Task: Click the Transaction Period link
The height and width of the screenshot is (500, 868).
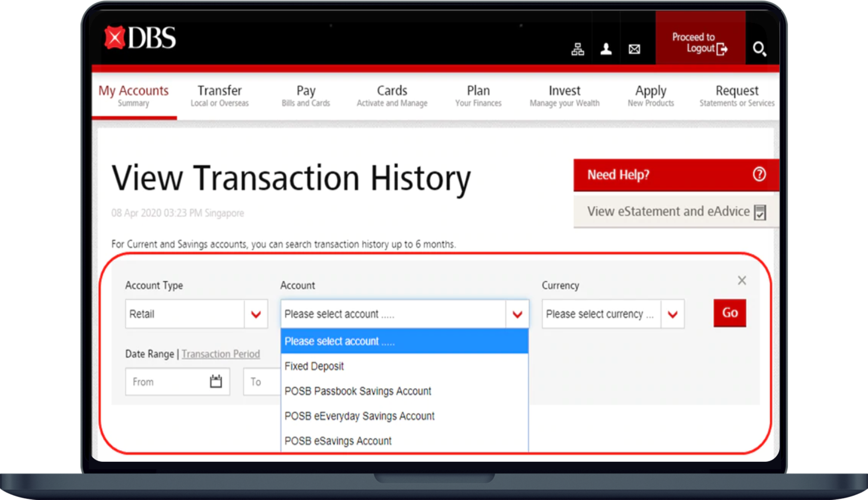Action: (220, 354)
